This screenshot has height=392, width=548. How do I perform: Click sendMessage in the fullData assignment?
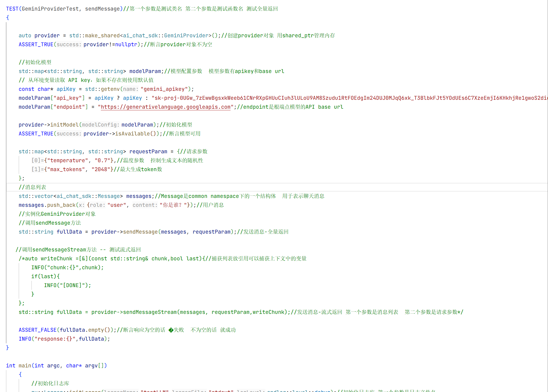pyautogui.click(x=140, y=232)
